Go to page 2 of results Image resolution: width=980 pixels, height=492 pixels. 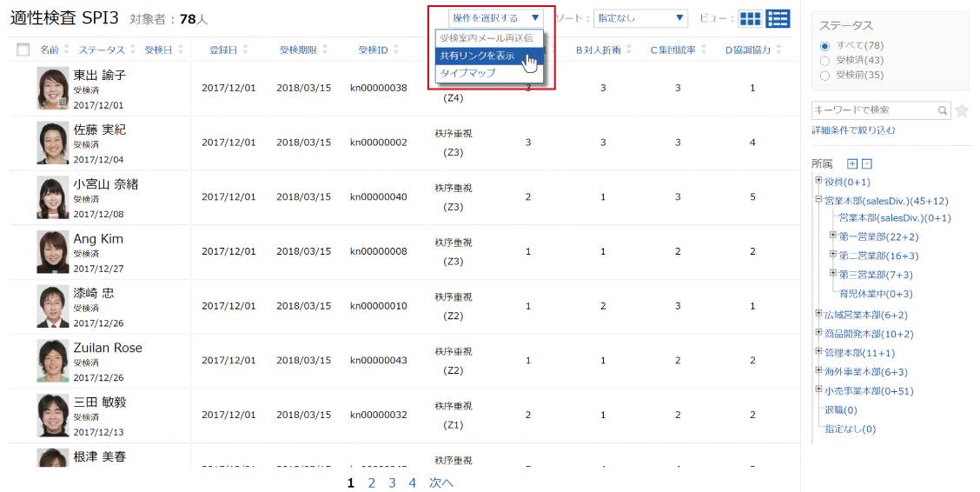coord(371,482)
